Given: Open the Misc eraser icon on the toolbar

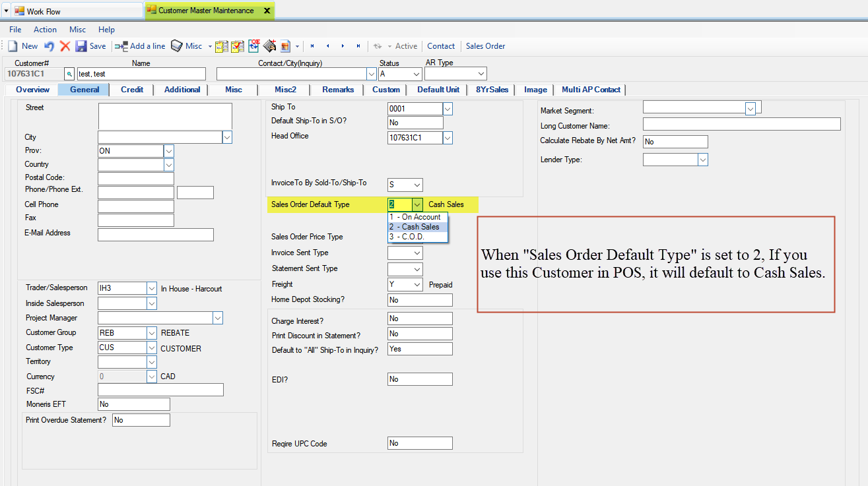Looking at the screenshot, I should (177, 46).
